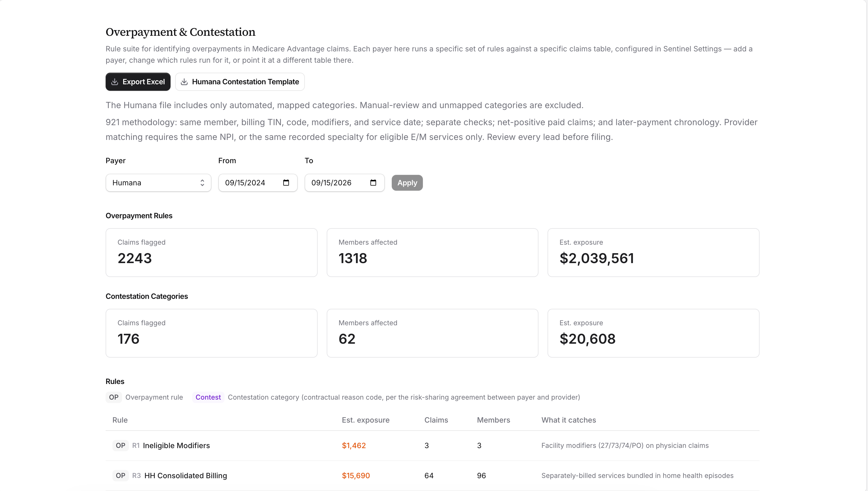Select the R3 HH Consolidated Billing rule
Screen dimensions: 868x491
432,475
